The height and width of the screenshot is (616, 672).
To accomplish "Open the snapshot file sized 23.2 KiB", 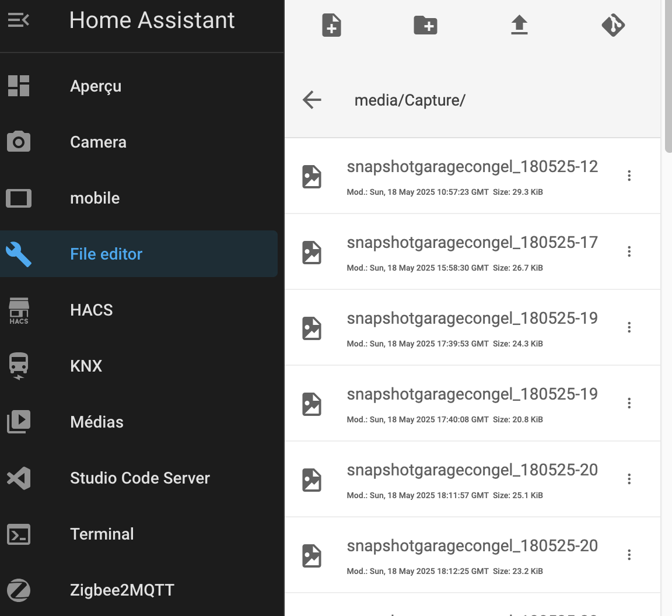I will [x=473, y=555].
